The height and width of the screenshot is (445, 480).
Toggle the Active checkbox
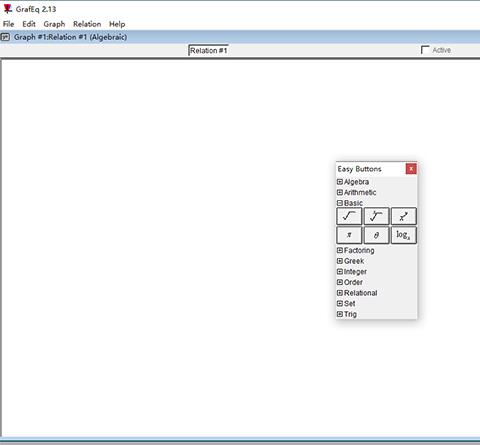[x=425, y=50]
